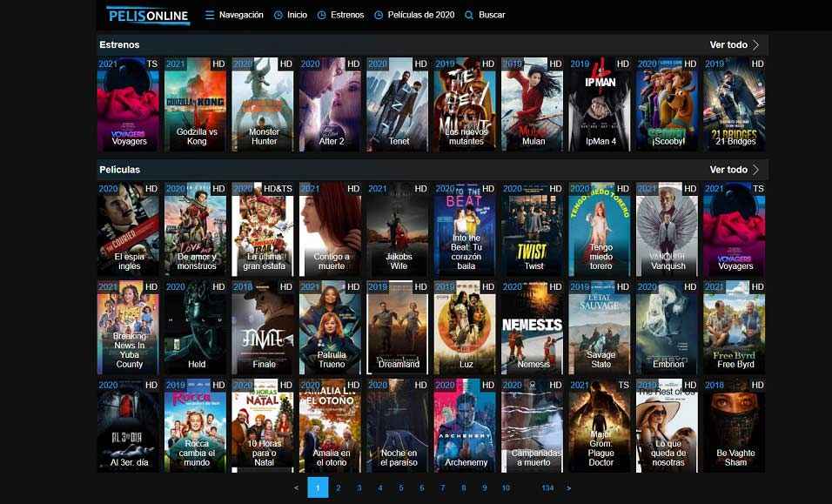Open the Tenet movie poster

point(398,104)
